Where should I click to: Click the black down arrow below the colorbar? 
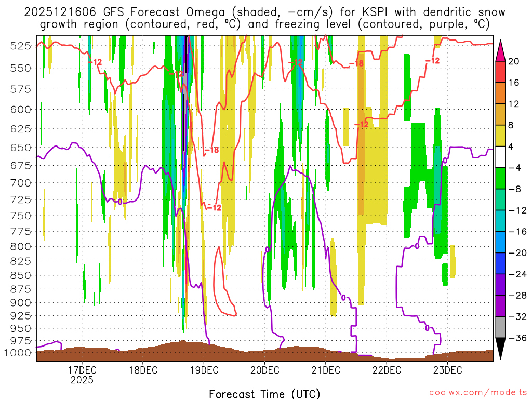[x=501, y=349]
